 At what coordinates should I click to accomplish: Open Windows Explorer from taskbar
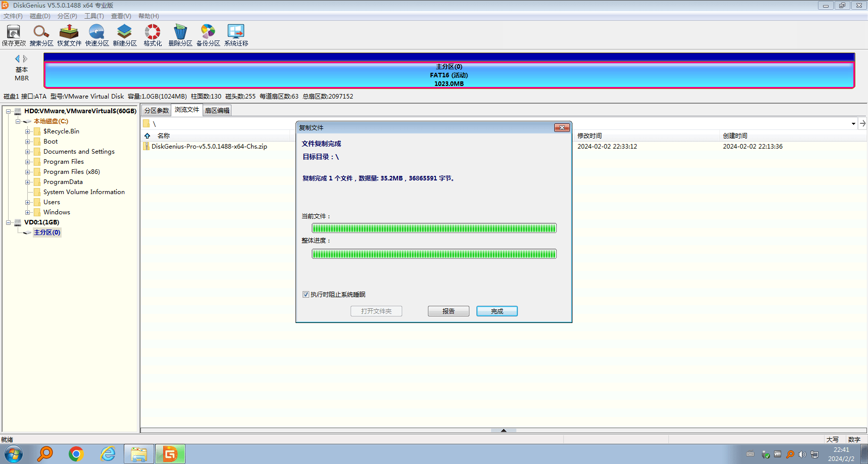pos(139,454)
